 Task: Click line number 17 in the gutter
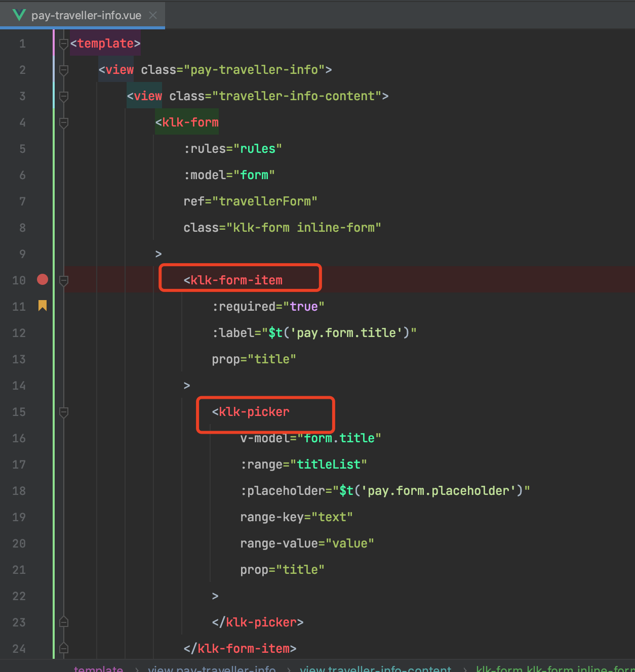point(19,465)
